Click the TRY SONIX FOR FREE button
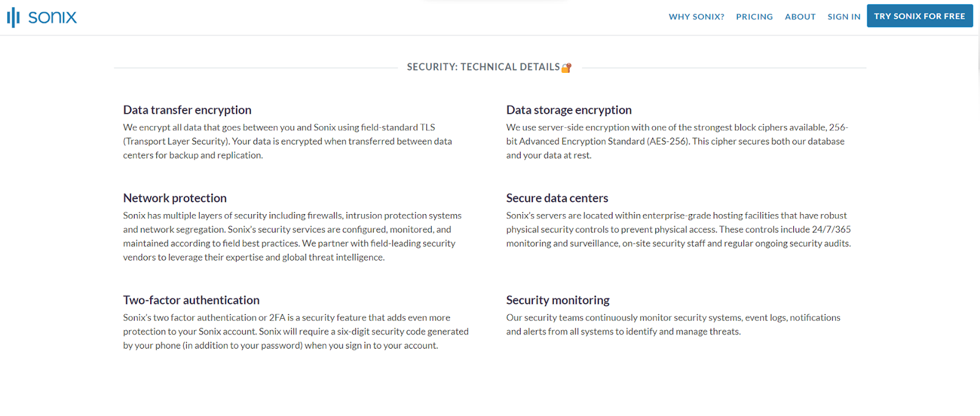The image size is (980, 416). pos(919,15)
